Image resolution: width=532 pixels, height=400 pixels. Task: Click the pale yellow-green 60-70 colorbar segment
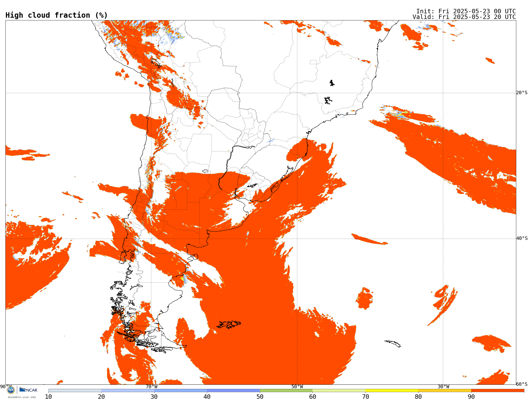339,391
